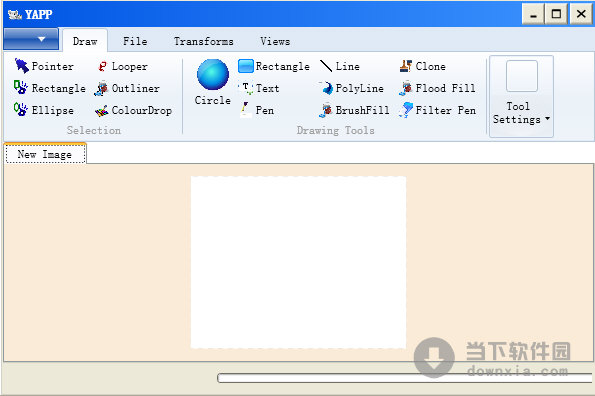
Task: Close the YAPP window
Action: (581, 14)
